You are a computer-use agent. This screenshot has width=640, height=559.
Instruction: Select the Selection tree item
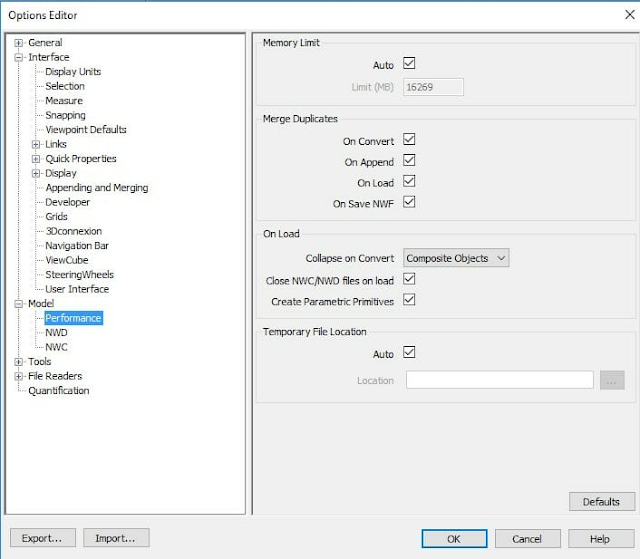65,86
